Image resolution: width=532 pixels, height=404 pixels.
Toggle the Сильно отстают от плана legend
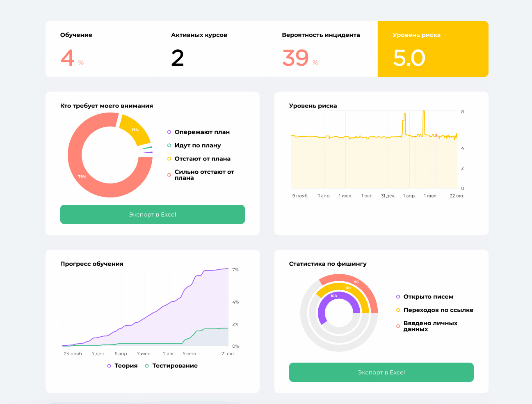pyautogui.click(x=201, y=175)
